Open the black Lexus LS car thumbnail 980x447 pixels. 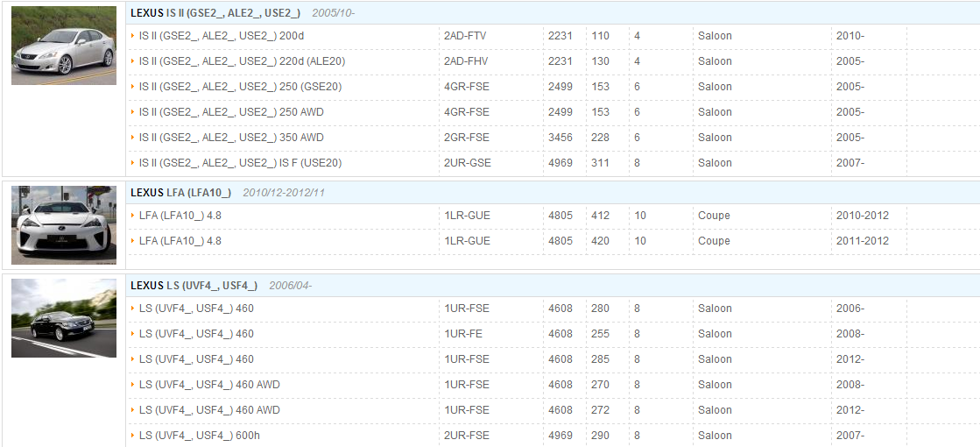(64, 318)
